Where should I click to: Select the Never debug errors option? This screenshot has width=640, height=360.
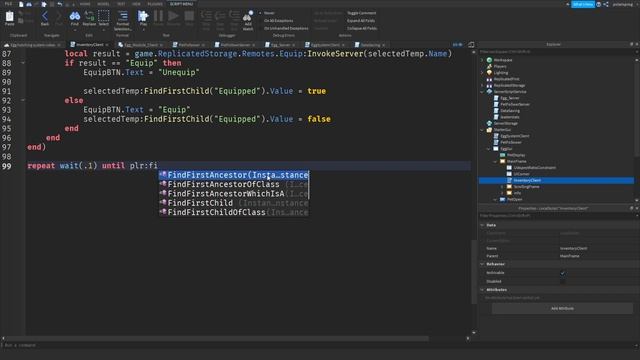(x=269, y=13)
